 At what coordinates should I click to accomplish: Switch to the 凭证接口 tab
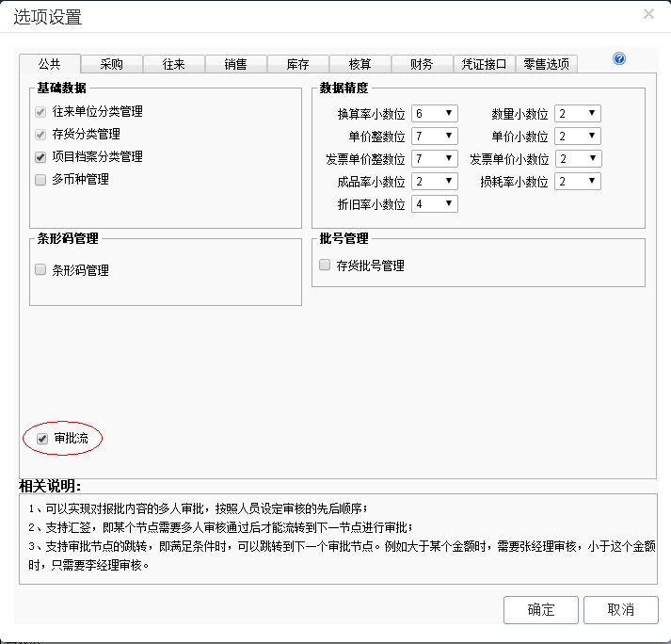(x=484, y=64)
